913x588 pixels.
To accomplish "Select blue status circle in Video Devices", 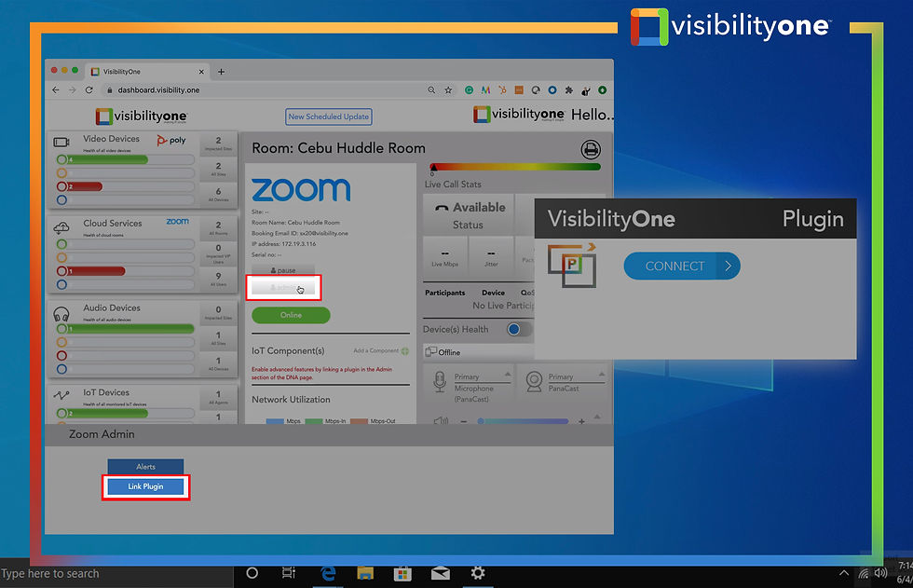I will tap(61, 200).
